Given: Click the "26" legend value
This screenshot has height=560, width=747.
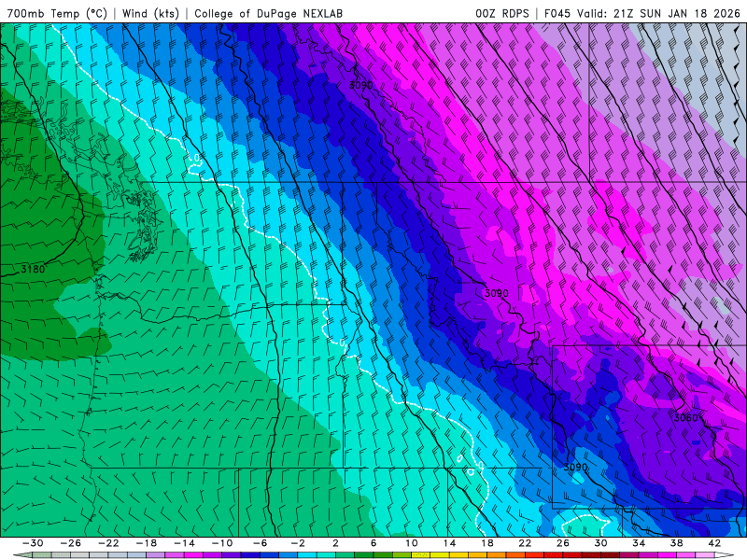Looking at the screenshot, I should (x=563, y=543).
